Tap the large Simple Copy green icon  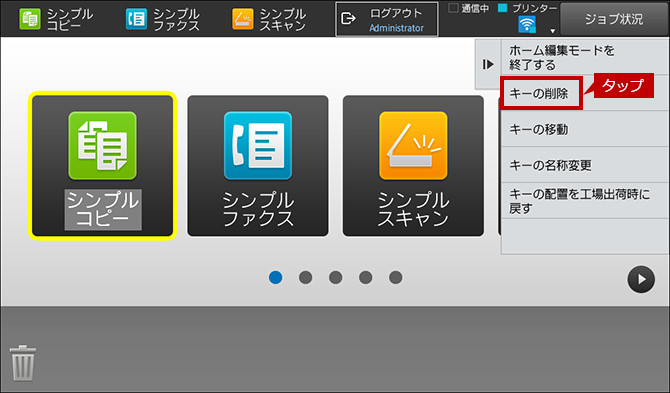coord(103,146)
